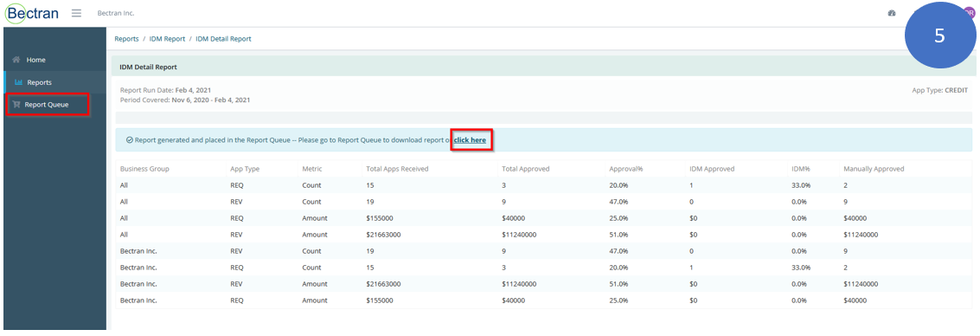Click '20.0%' in the All REQ Count row

(x=618, y=185)
